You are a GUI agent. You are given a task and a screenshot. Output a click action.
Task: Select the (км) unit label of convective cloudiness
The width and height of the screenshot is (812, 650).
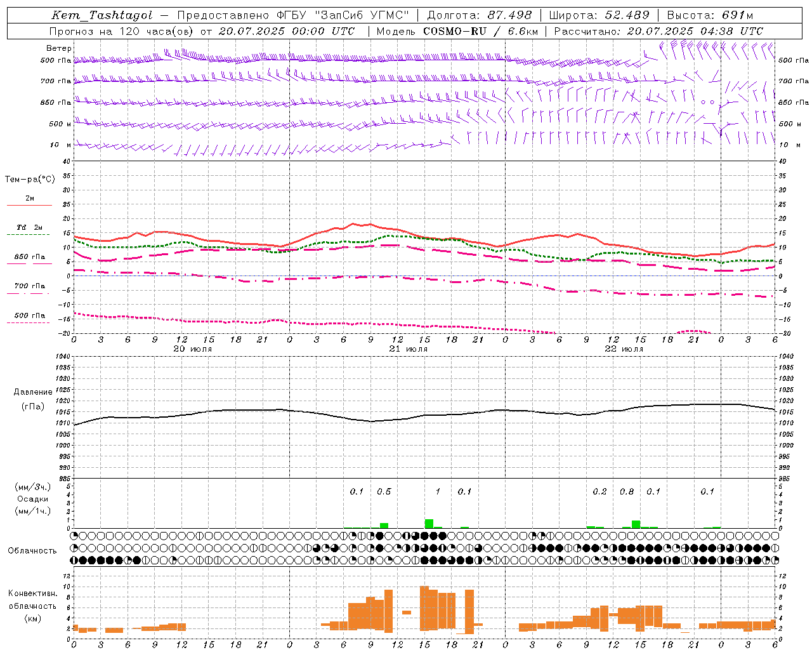click(33, 618)
